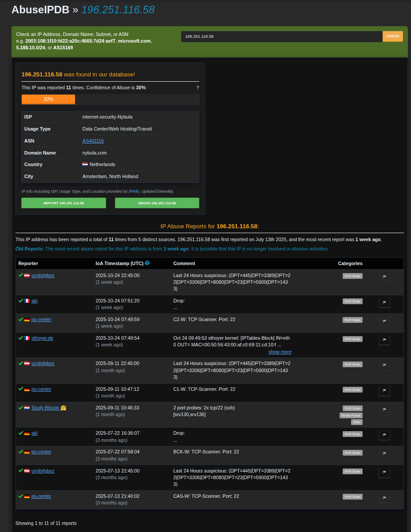411x532 pixels.
Task: Go to AbuseIPDB home from page title
Action: coord(40,10)
